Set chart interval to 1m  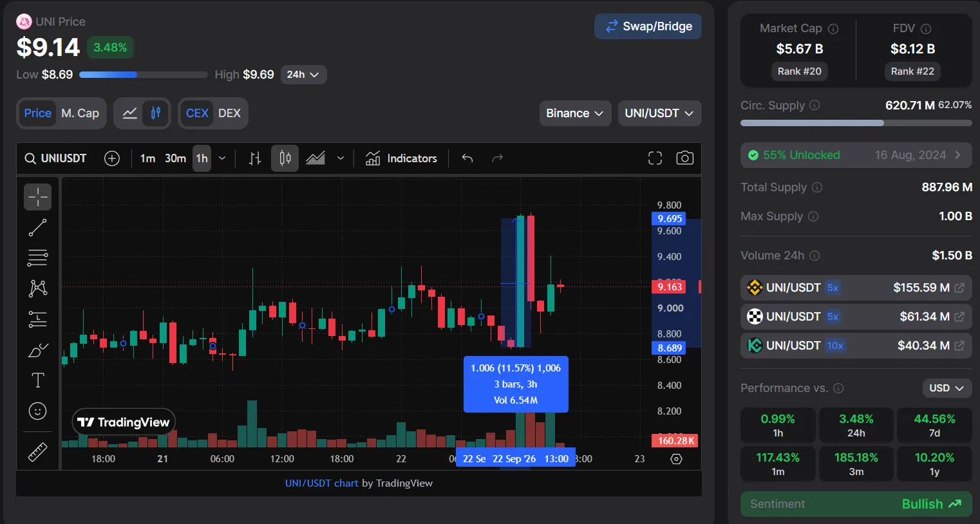click(x=147, y=158)
